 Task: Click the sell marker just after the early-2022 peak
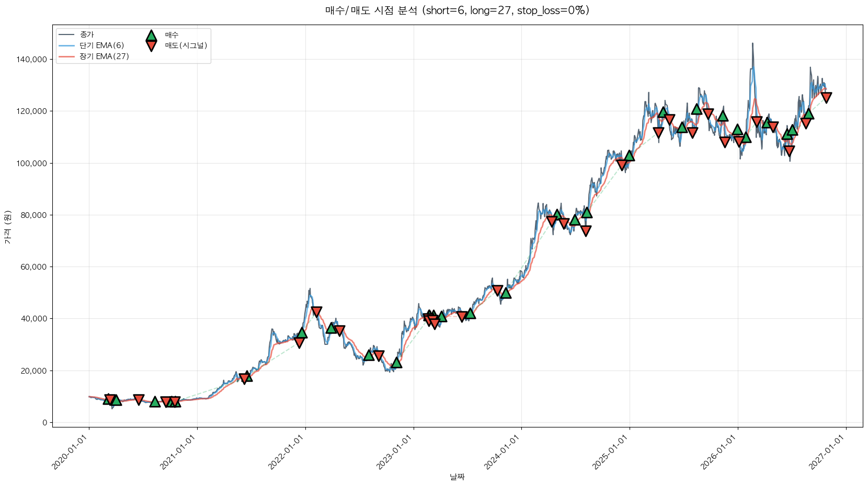click(316, 312)
